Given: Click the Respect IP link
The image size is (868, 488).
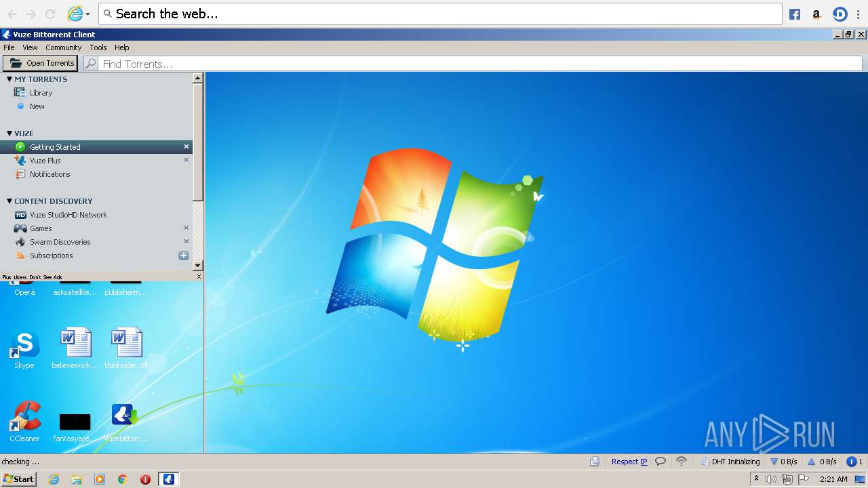Looking at the screenshot, I should tap(629, 462).
